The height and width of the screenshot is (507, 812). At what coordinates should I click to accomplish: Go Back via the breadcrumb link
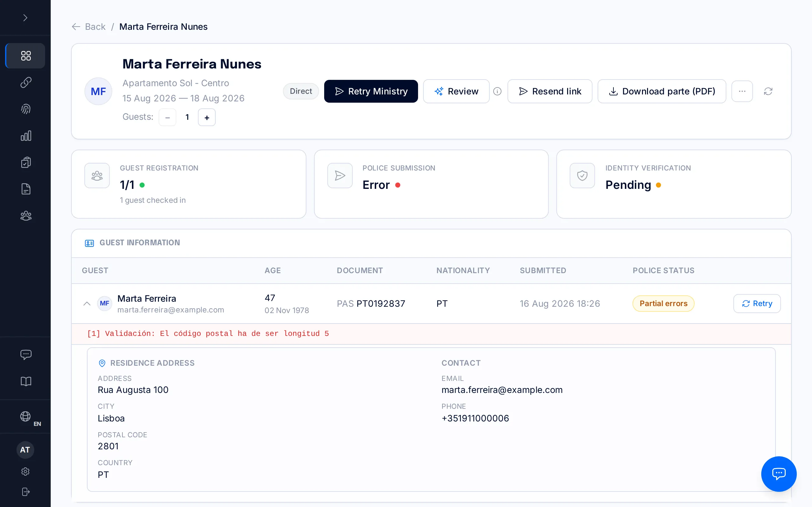point(88,27)
